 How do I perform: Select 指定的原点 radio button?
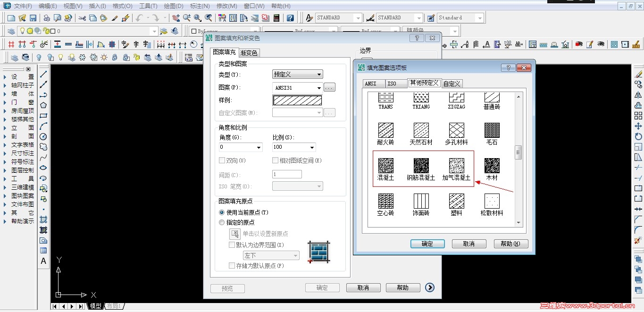point(222,222)
